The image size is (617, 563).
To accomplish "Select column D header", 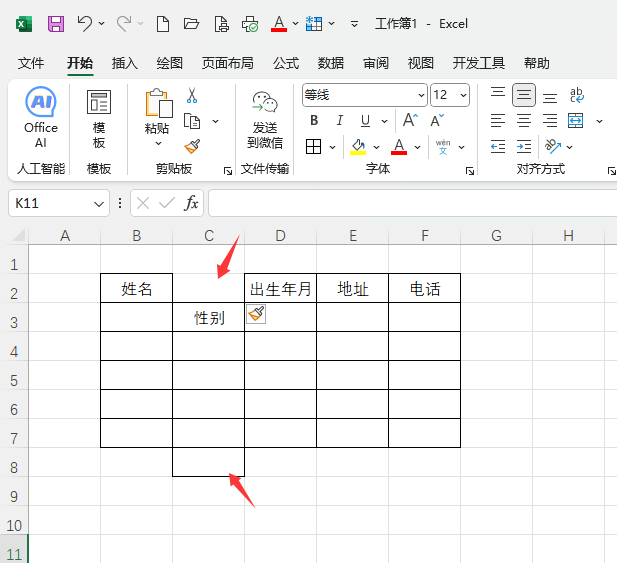I will coord(280,236).
